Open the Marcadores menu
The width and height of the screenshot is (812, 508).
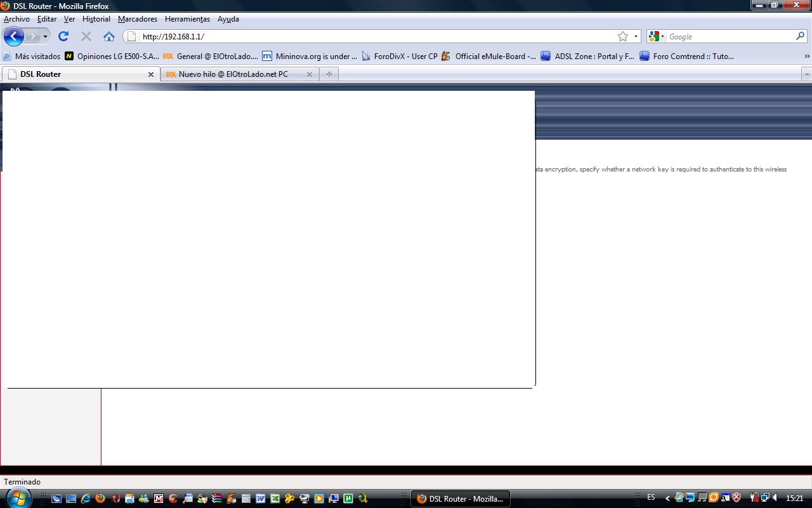point(138,19)
